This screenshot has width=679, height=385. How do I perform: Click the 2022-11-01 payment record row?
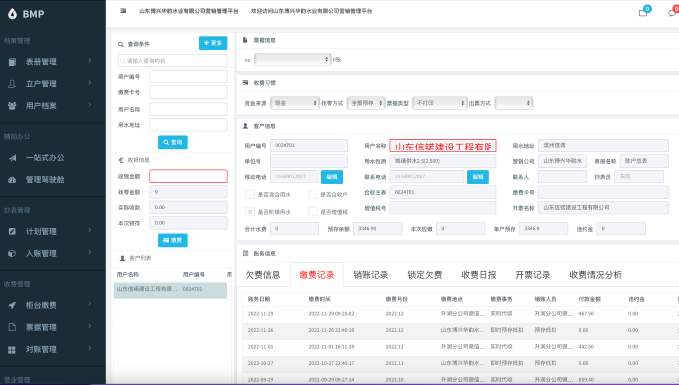pos(461,347)
